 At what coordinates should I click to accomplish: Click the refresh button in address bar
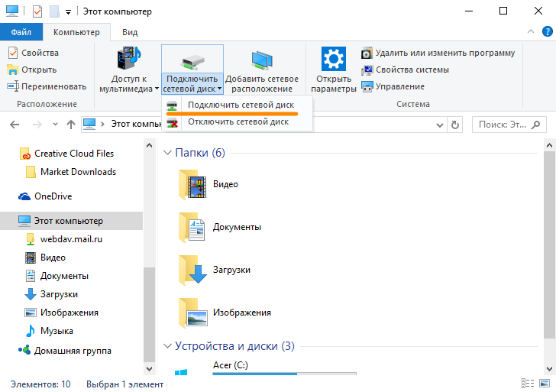click(456, 124)
